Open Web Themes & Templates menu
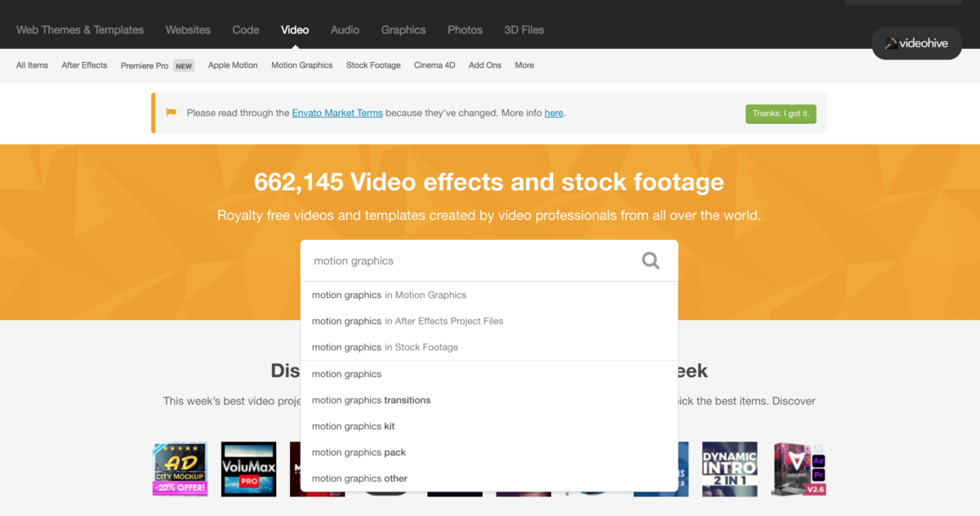Screen dimensions: 980x516 click(80, 29)
